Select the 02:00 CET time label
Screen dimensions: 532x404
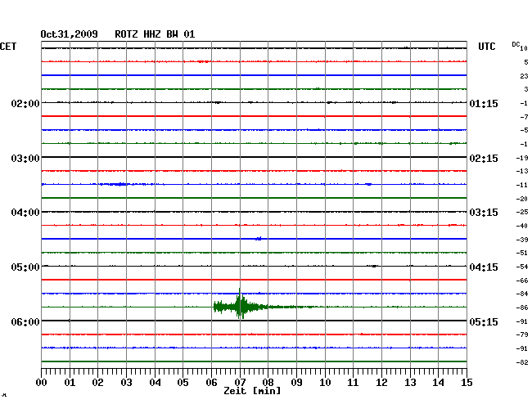click(x=25, y=103)
